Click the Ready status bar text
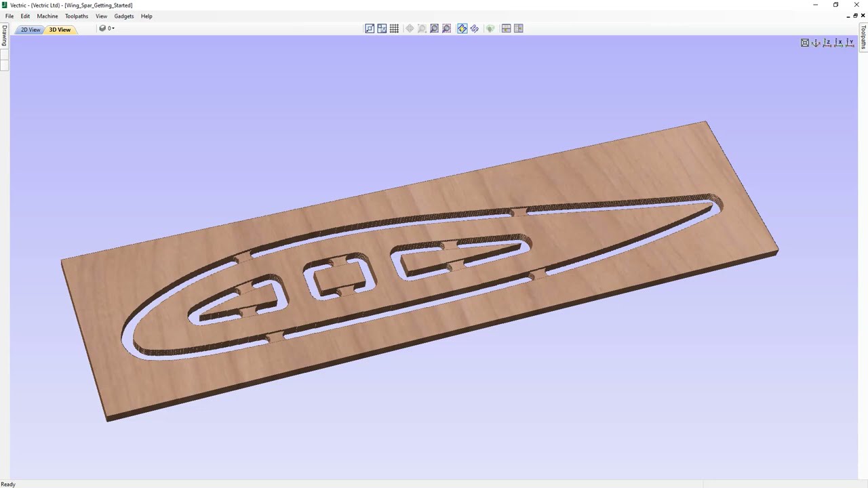 point(8,484)
